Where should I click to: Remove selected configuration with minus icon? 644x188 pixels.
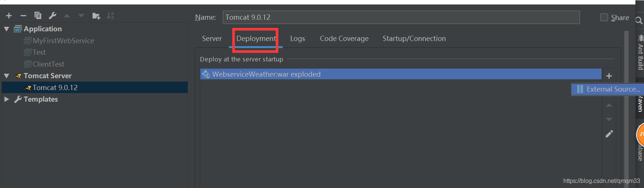[23, 16]
